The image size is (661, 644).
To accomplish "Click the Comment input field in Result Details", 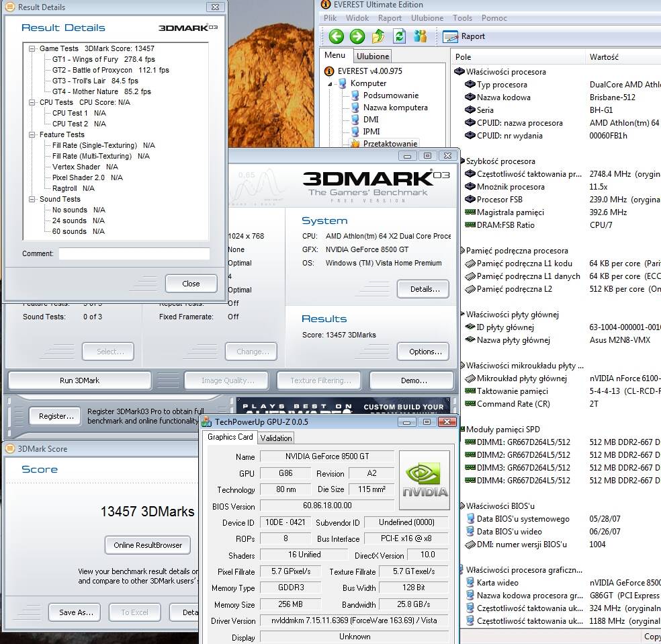I will [x=134, y=254].
